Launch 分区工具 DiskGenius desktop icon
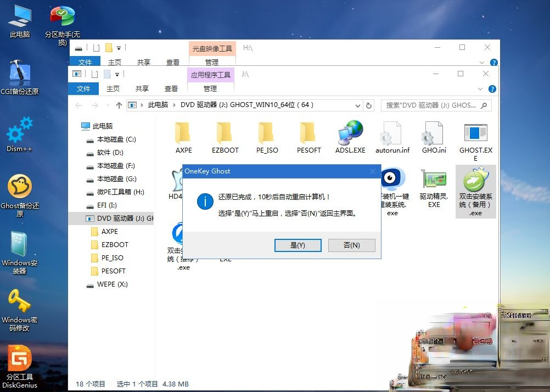This screenshot has height=392, width=550. coord(20,367)
